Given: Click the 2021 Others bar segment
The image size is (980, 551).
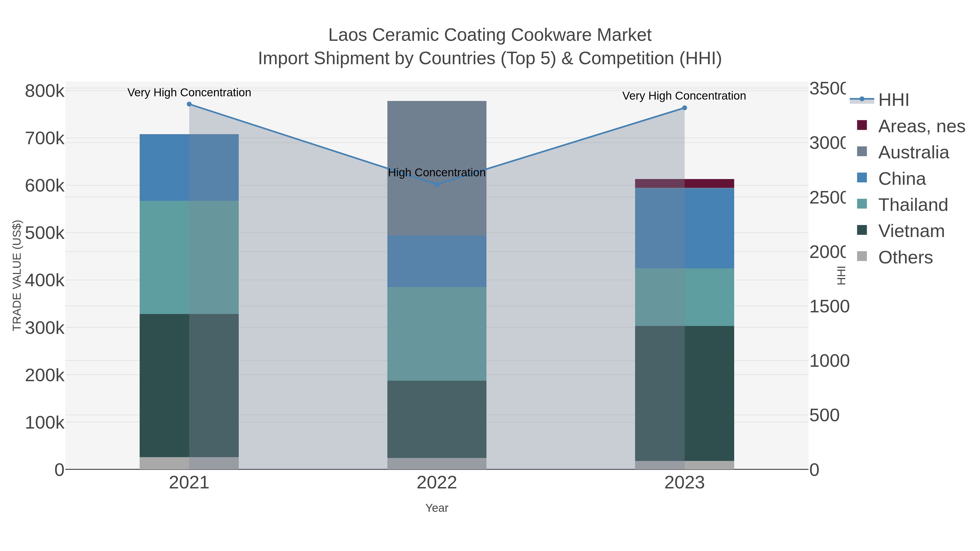Looking at the screenshot, I should click(x=189, y=463).
